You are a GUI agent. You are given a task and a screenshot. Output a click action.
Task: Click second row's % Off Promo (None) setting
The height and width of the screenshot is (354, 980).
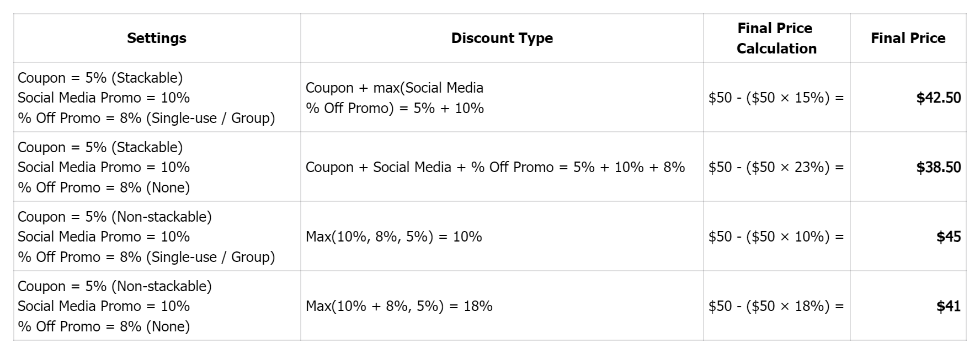click(x=104, y=187)
